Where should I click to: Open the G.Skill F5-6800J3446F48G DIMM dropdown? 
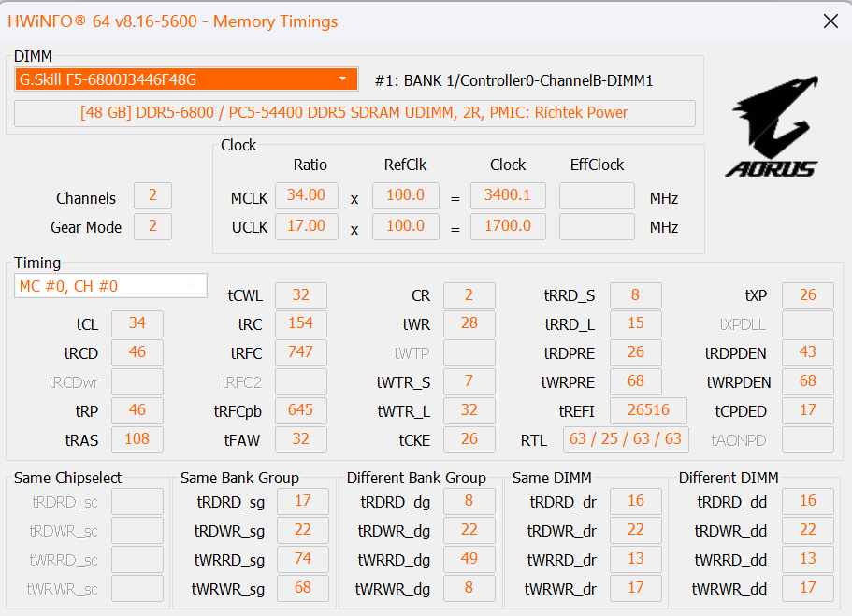click(186, 79)
